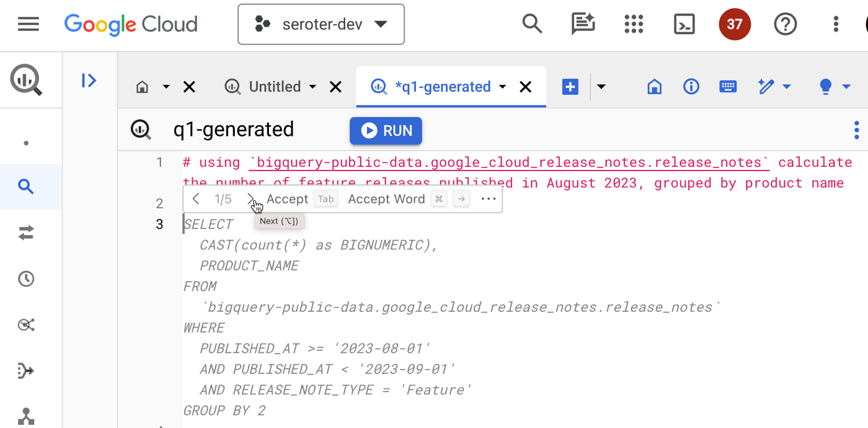Open Data transfers arrows icon in sidebar

(26, 233)
